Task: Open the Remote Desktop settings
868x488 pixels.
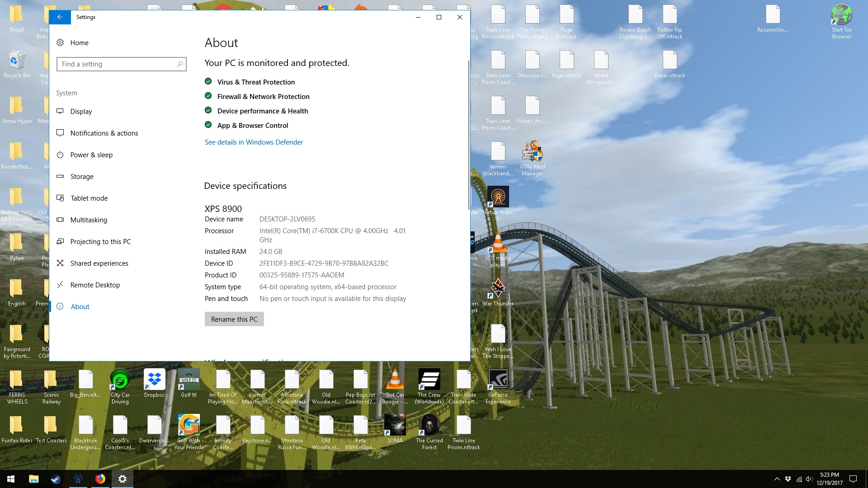Action: tap(95, 285)
